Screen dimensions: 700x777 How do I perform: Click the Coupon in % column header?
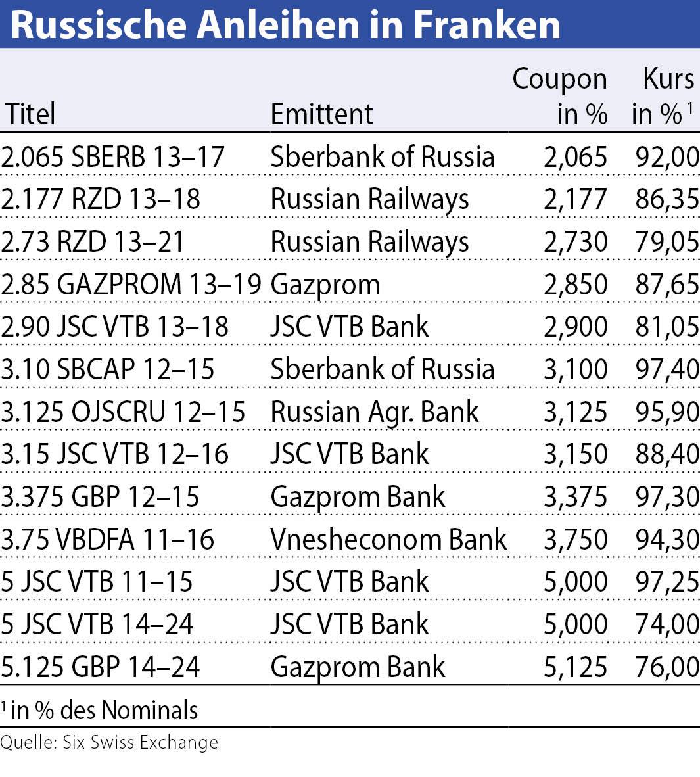[x=560, y=97]
